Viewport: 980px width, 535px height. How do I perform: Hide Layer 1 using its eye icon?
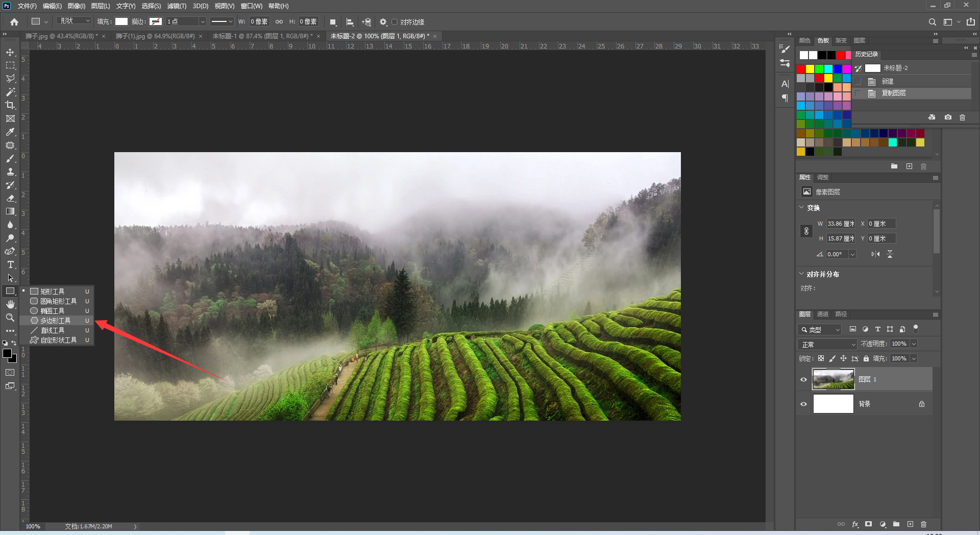(803, 379)
